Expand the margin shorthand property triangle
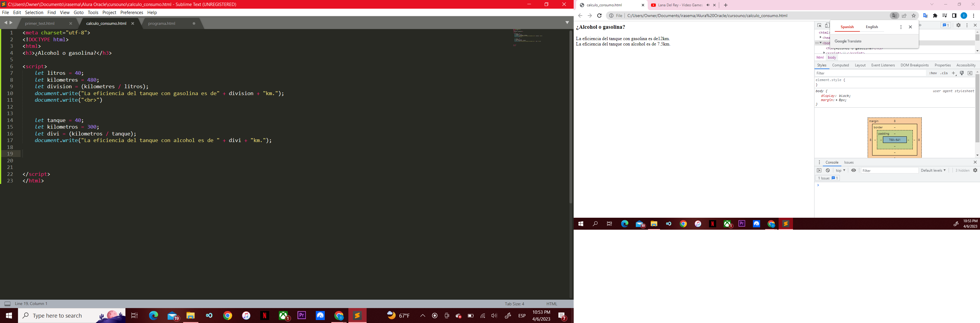 [x=837, y=100]
